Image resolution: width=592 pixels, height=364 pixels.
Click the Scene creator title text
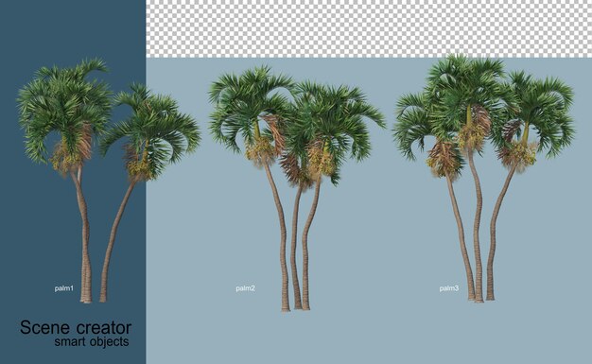pyautogui.click(x=76, y=327)
